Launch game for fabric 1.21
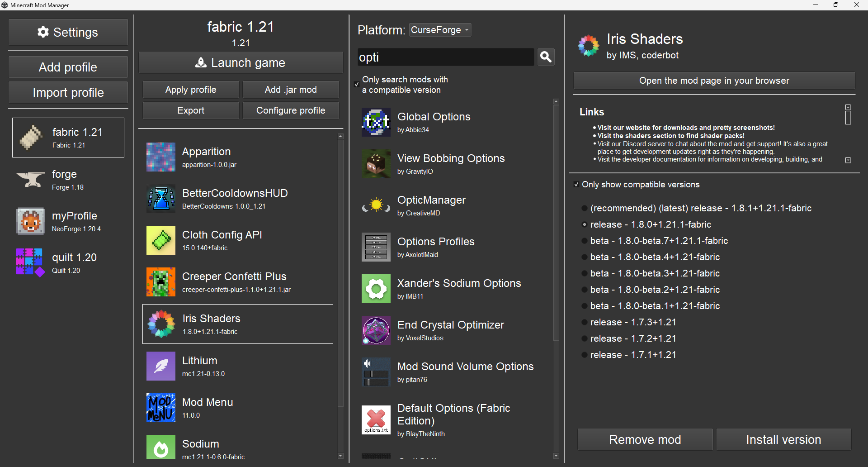The width and height of the screenshot is (868, 467). tap(241, 62)
